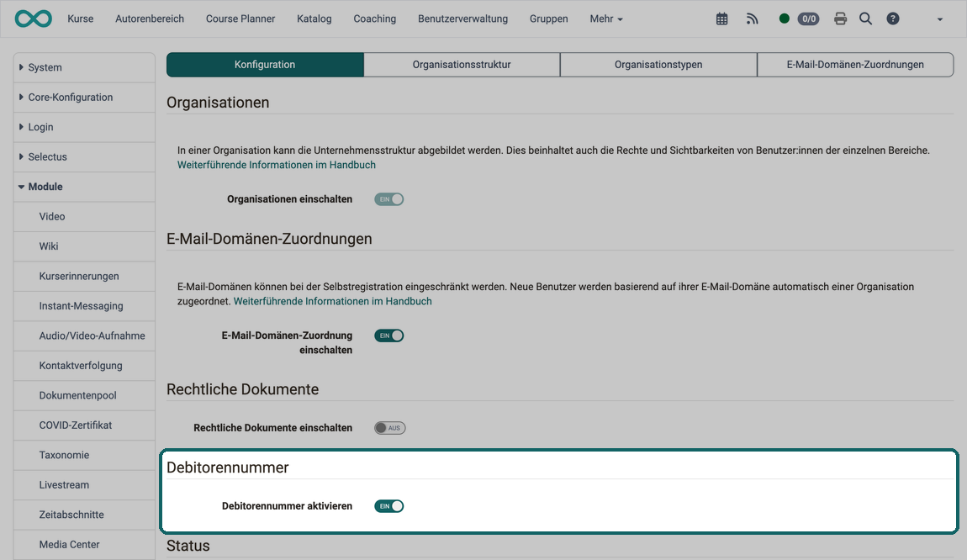
Task: Expand the System menu section
Action: coord(84,67)
